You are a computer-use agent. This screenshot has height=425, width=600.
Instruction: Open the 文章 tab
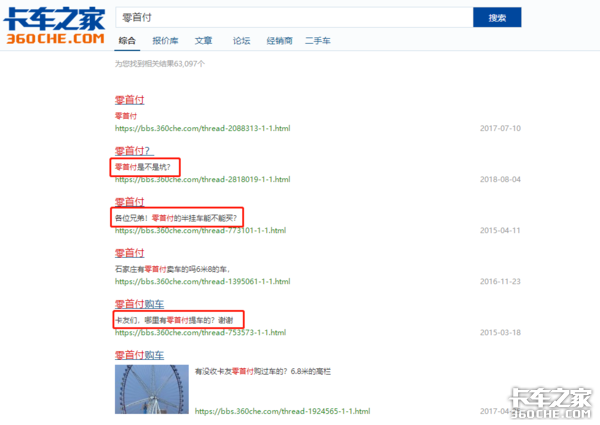point(202,40)
